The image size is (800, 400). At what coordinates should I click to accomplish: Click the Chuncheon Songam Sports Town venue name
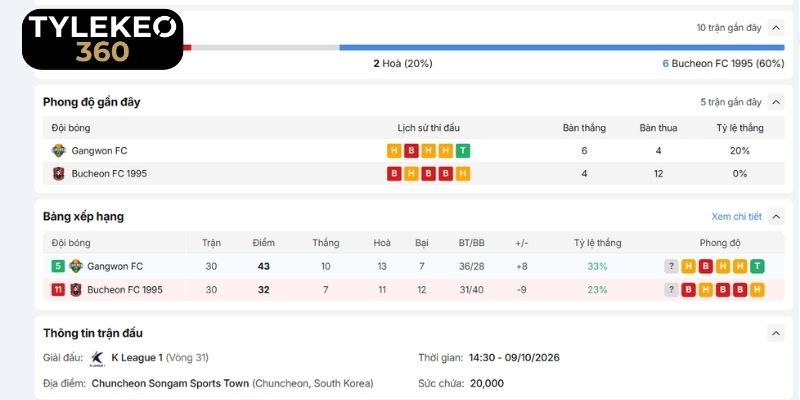[170, 383]
